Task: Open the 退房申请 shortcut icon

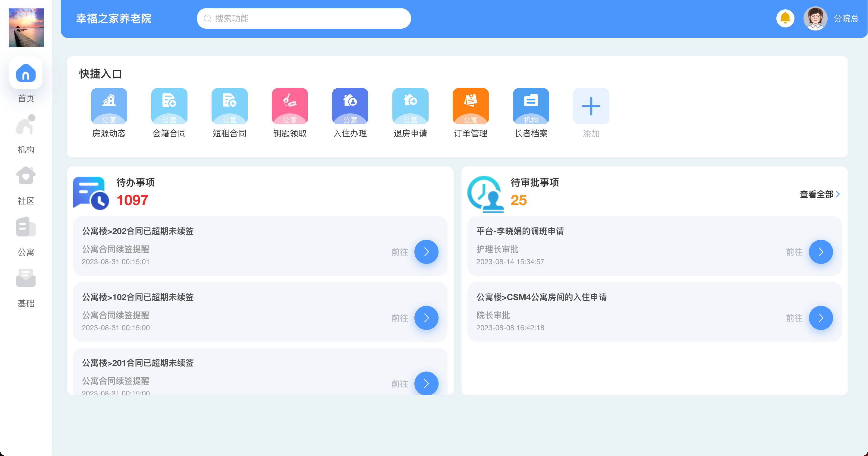Action: click(410, 106)
